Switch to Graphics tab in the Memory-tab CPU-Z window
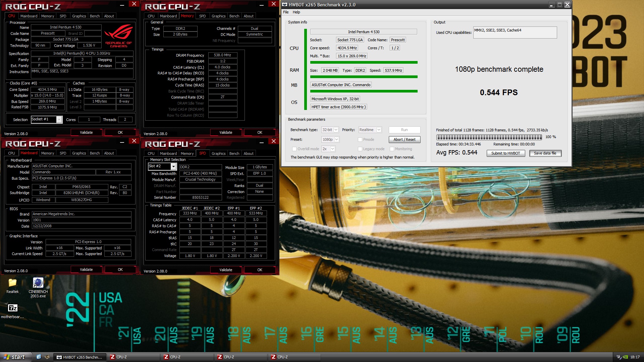The image size is (644, 362). (x=219, y=16)
